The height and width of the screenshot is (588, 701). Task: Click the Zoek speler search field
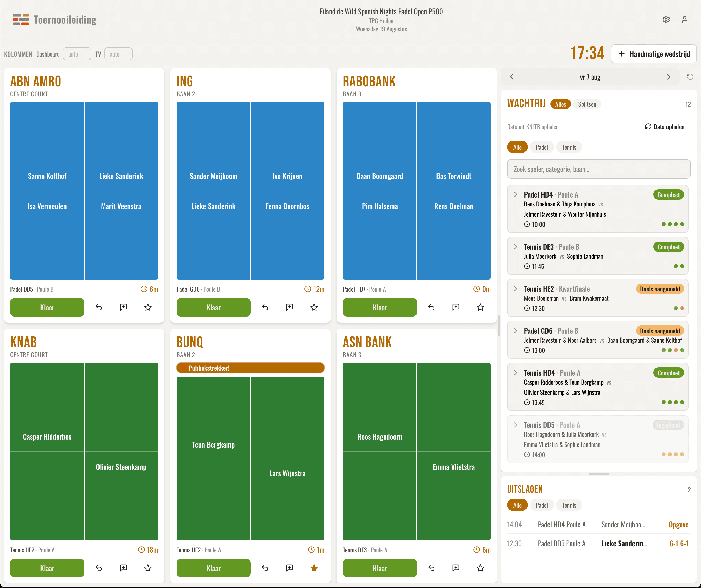coord(598,169)
